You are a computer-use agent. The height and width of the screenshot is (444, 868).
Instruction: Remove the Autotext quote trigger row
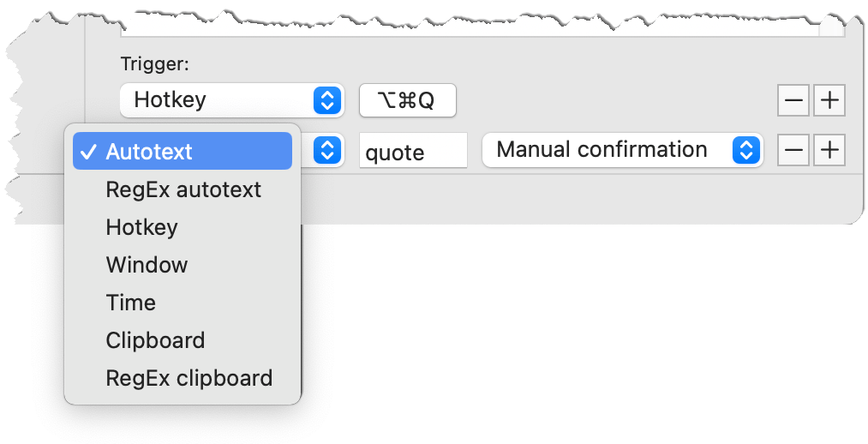point(793,149)
